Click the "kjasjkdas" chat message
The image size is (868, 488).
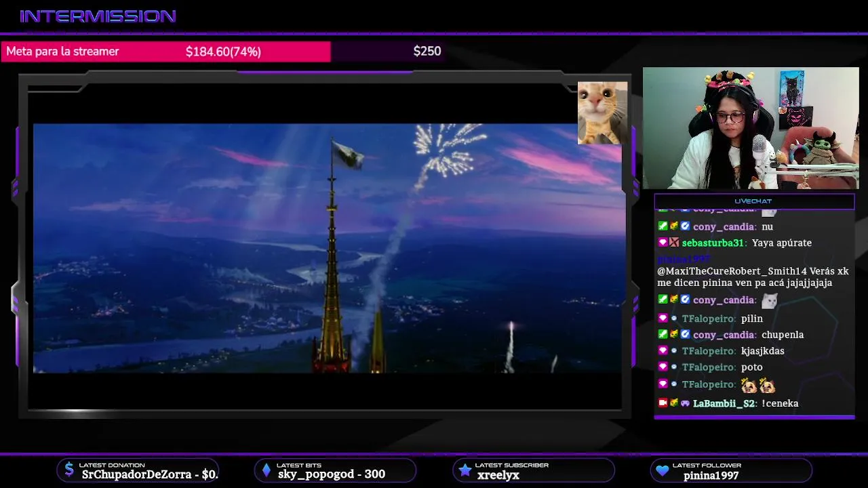coord(763,351)
